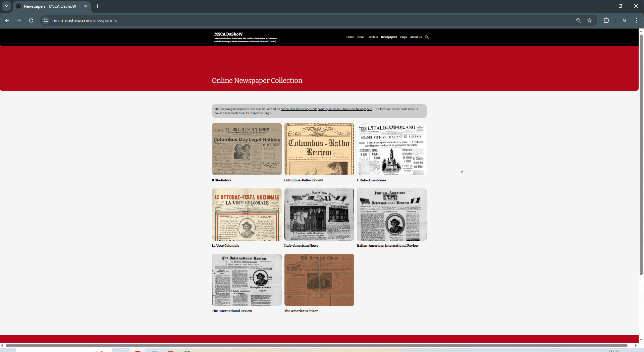
Task: Go to the About Us page
Action: pyautogui.click(x=416, y=37)
